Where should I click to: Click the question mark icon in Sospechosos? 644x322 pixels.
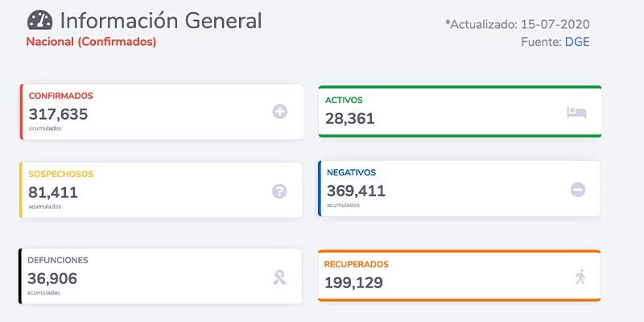pyautogui.click(x=279, y=191)
